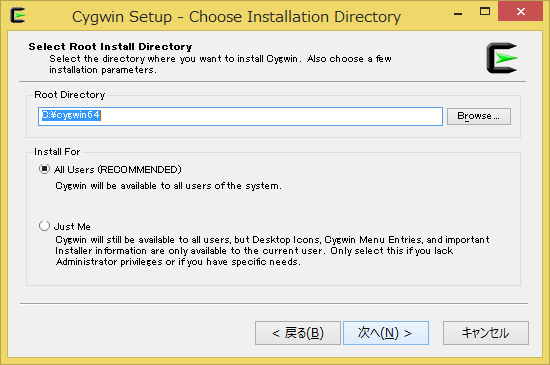Go back with the 戻る(B) button
This screenshot has width=550, height=365.
298,333
